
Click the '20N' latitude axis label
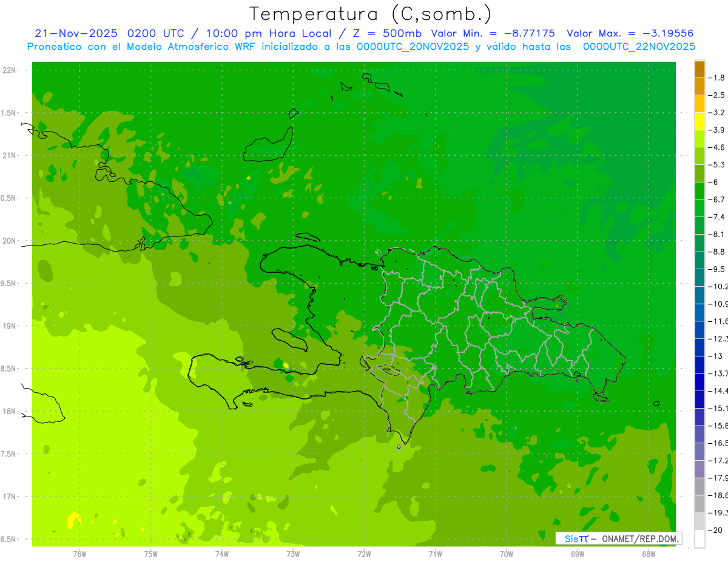tap(9, 241)
